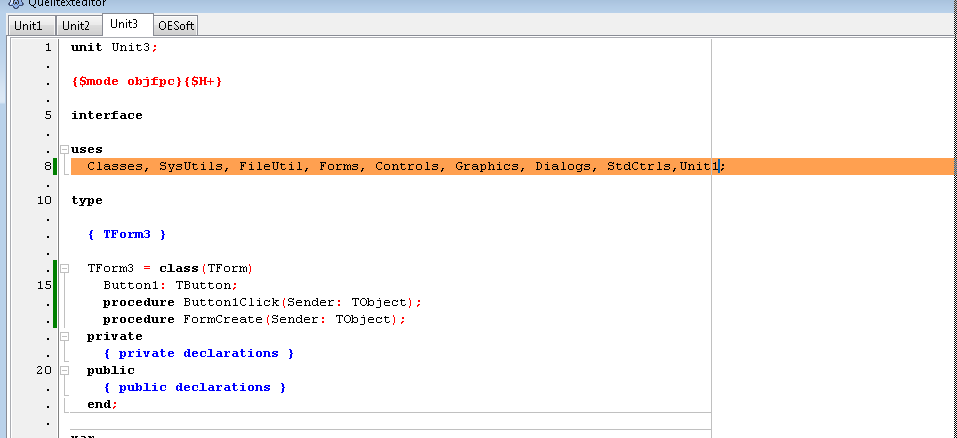Select the Unit3 tab
957x438 pixels.
pos(125,24)
